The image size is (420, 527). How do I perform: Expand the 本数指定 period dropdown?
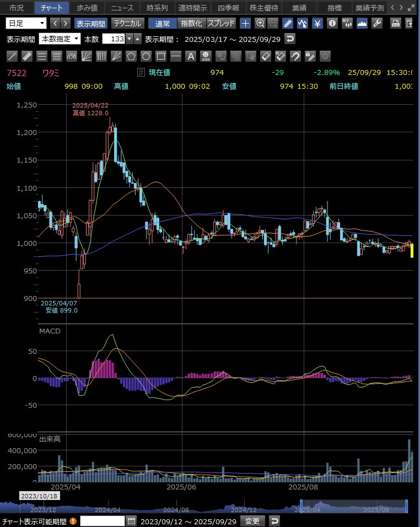coord(60,39)
